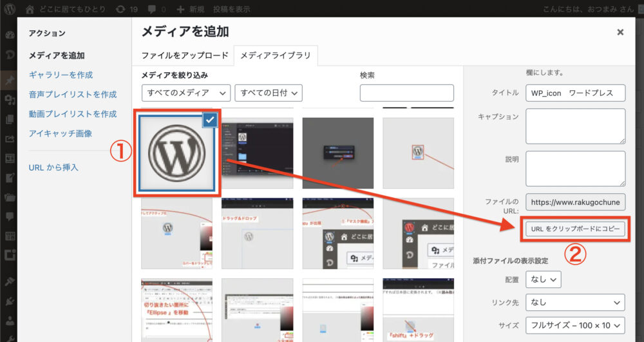Open the 配置 alignment dropdown
This screenshot has height=342, width=644.
[x=543, y=280]
